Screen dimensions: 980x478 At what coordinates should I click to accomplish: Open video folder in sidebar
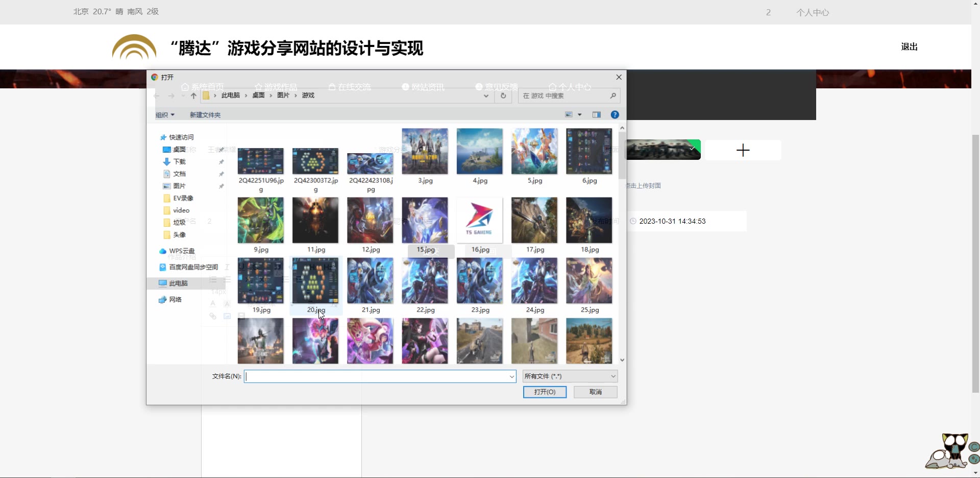177,210
